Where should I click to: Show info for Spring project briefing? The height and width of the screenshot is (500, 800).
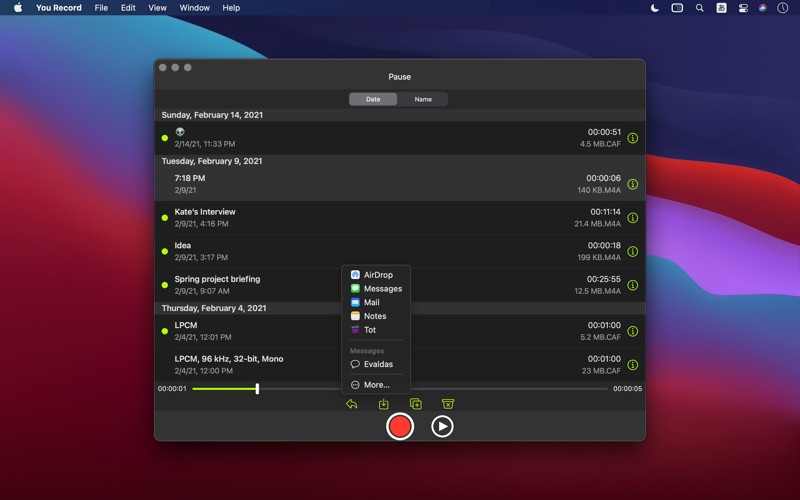pyautogui.click(x=632, y=285)
